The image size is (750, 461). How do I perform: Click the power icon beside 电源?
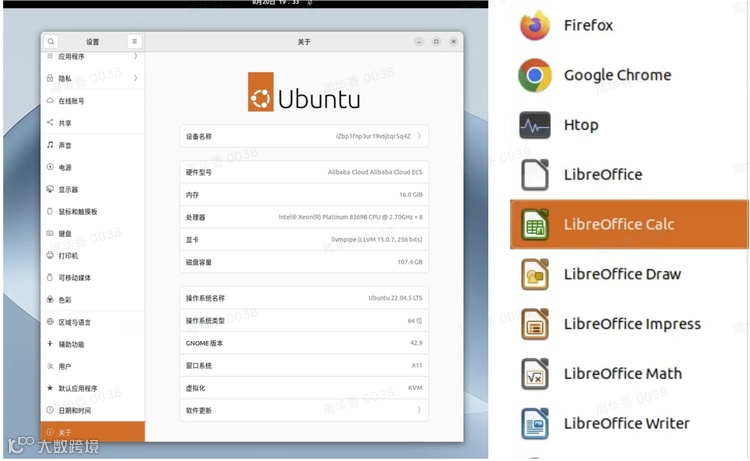click(50, 167)
